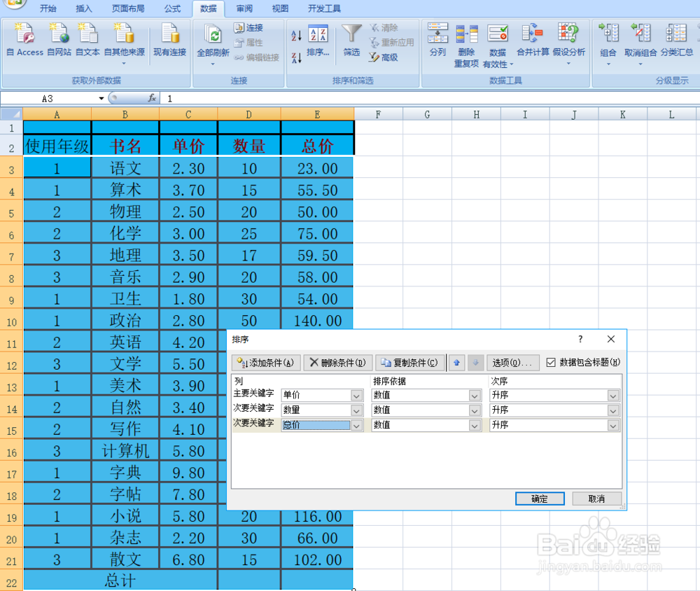
Task: Open existing connections (现有连接)
Action: coord(169,40)
